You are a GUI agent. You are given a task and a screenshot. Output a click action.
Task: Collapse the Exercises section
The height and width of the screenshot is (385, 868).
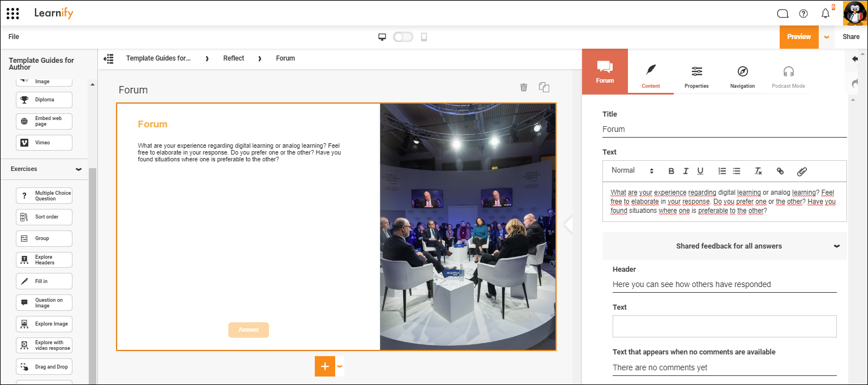79,169
